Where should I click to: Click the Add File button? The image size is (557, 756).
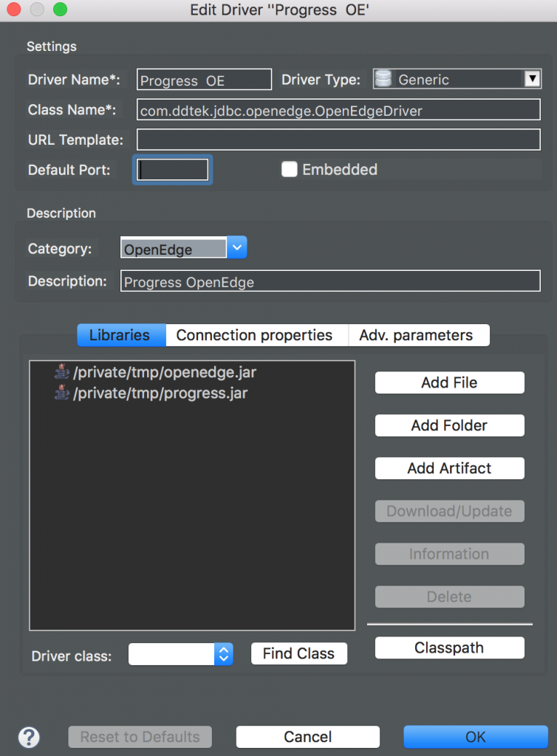449,382
